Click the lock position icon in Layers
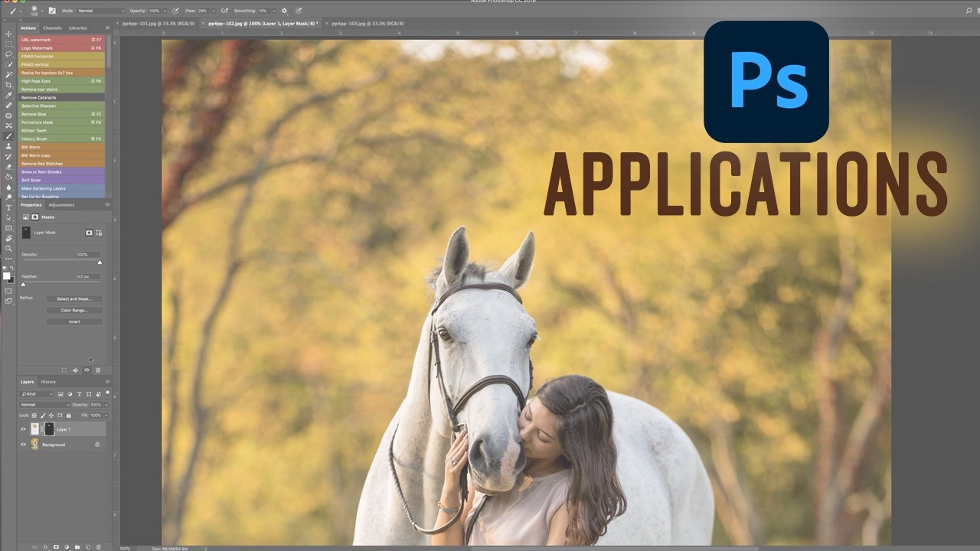 click(x=50, y=415)
